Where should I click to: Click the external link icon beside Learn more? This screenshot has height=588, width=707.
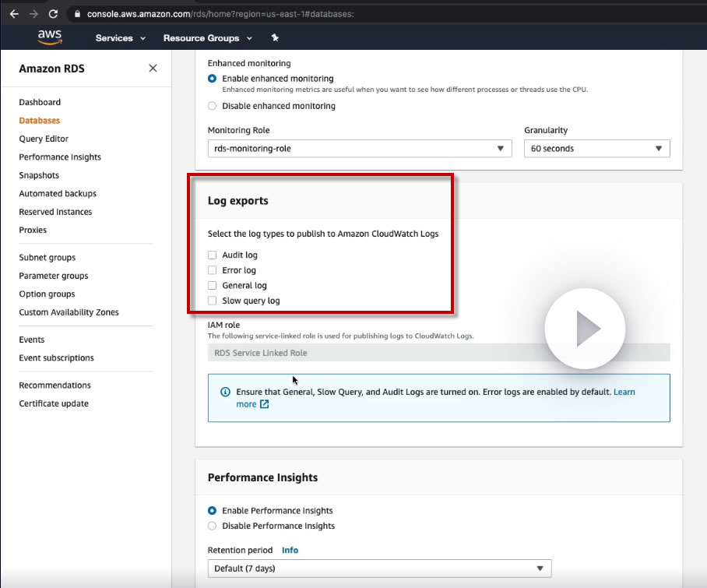coord(265,404)
